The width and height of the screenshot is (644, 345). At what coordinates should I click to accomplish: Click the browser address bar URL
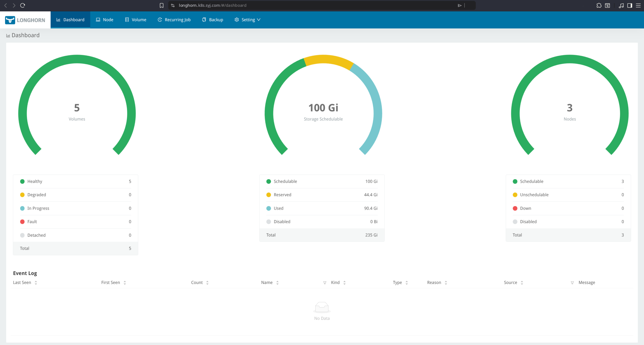point(213,5)
